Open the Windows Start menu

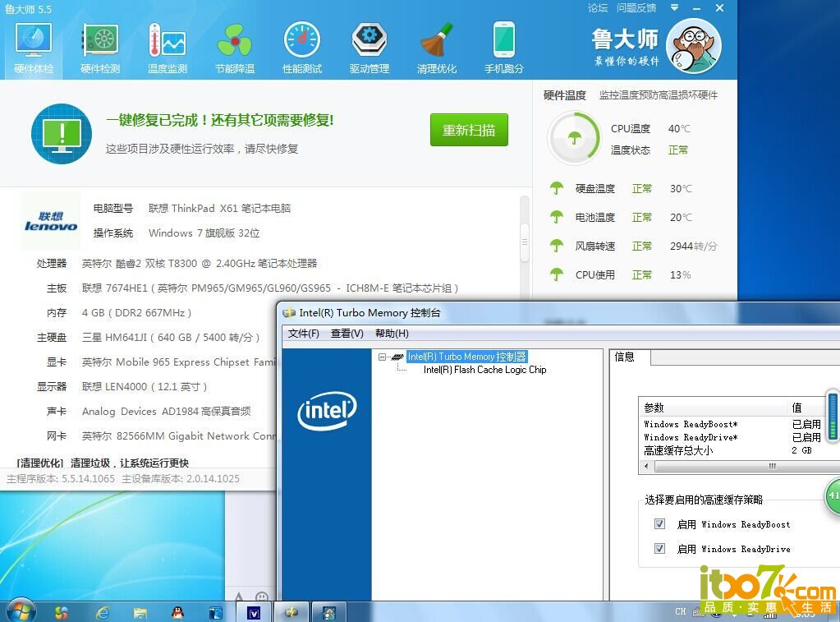coord(20,611)
